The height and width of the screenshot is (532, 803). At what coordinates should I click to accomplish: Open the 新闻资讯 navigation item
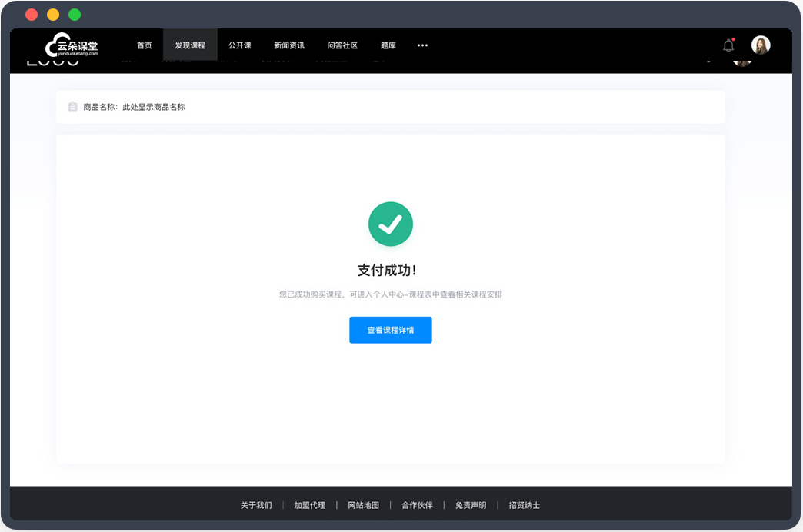pyautogui.click(x=289, y=45)
